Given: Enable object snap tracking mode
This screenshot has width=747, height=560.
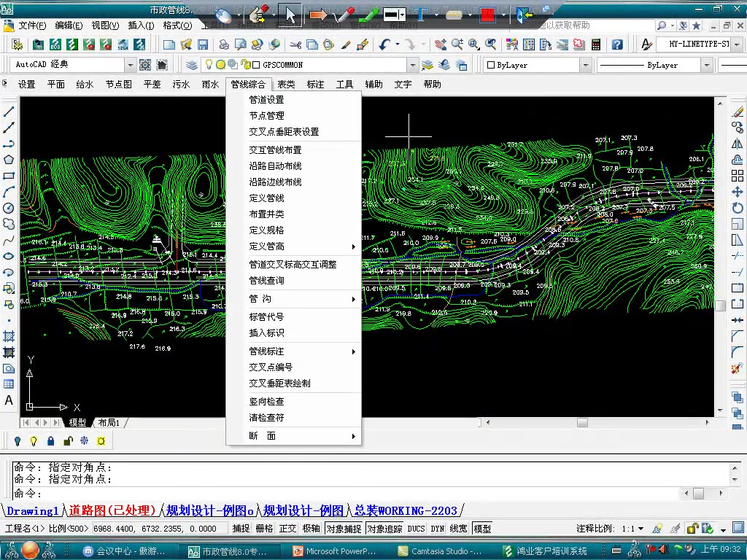Looking at the screenshot, I should tap(385, 529).
